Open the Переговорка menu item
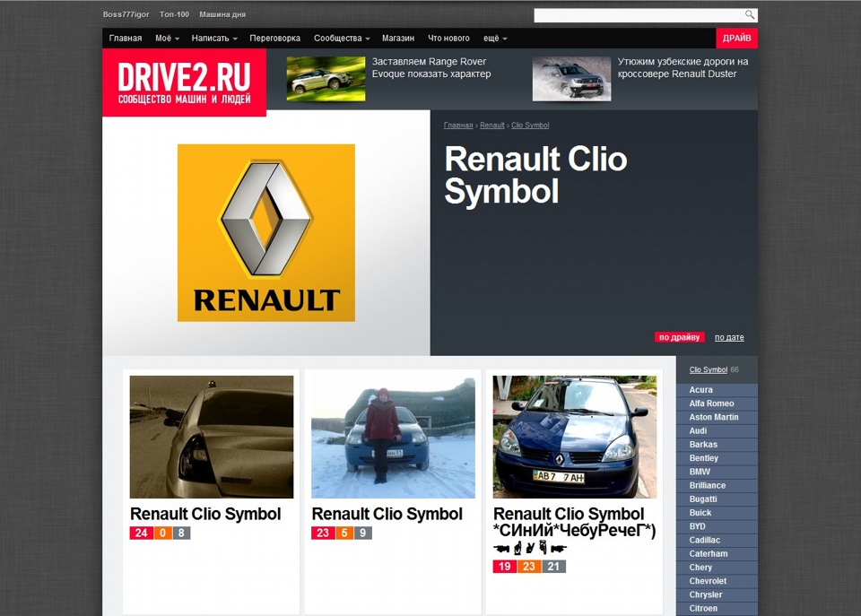Viewport: 861px width, 616px height. pyautogui.click(x=274, y=39)
